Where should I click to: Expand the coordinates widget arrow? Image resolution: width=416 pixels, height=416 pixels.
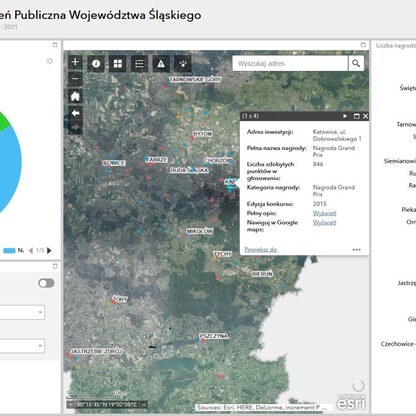tap(144, 405)
